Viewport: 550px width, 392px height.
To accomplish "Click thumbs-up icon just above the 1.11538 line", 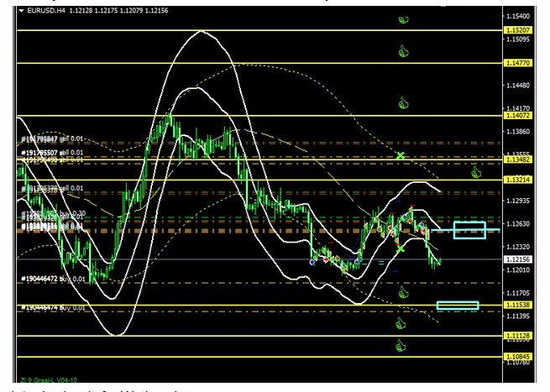I will tap(403, 293).
